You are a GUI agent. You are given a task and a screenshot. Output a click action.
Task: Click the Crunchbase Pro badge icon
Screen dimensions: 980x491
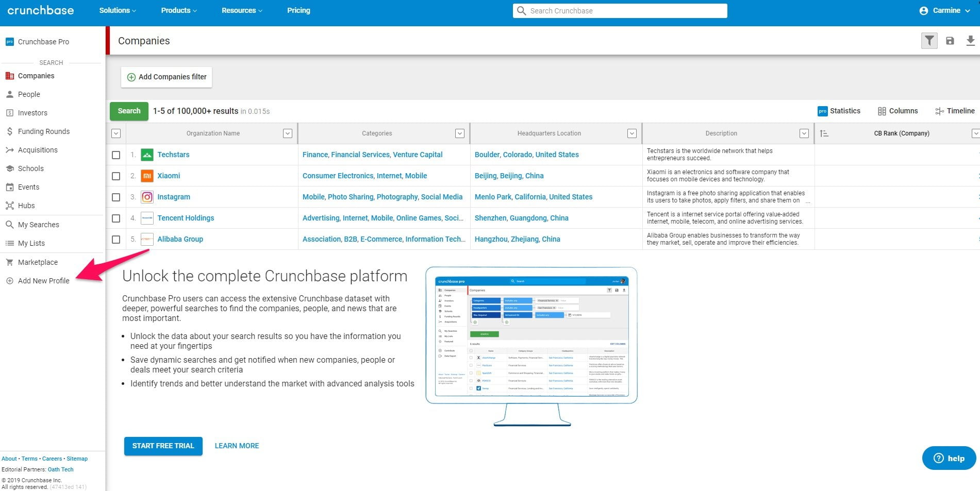(9, 42)
